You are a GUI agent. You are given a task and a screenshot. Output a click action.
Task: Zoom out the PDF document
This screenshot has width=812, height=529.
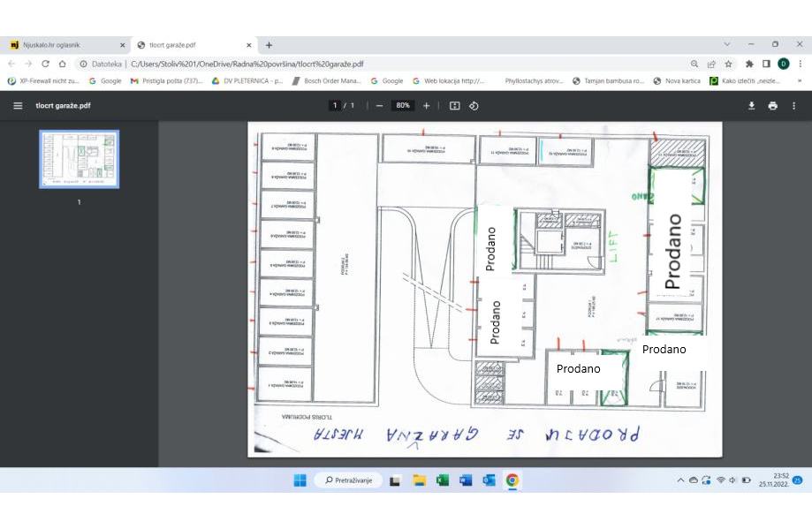[x=379, y=105]
